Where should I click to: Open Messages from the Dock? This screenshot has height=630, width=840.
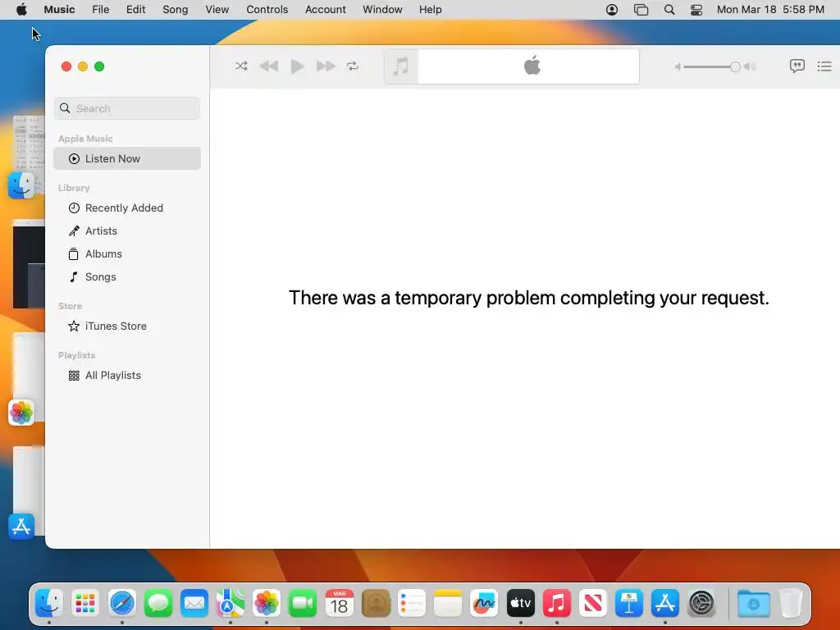[158, 604]
